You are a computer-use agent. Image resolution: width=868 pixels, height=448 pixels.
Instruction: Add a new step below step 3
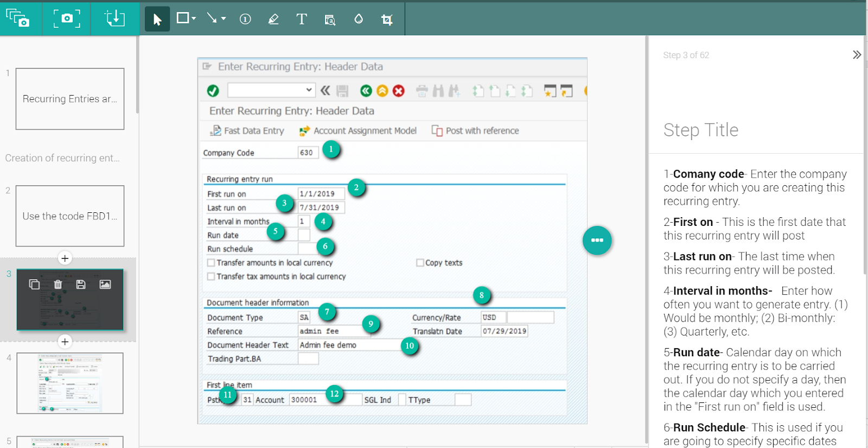point(65,342)
